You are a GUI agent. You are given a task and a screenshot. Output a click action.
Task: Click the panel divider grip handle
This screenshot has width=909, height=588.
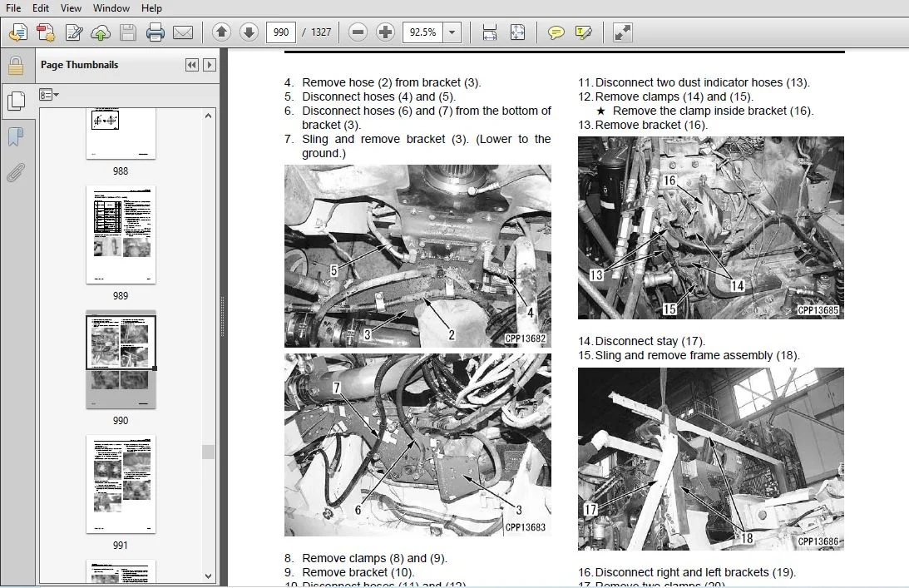223,317
